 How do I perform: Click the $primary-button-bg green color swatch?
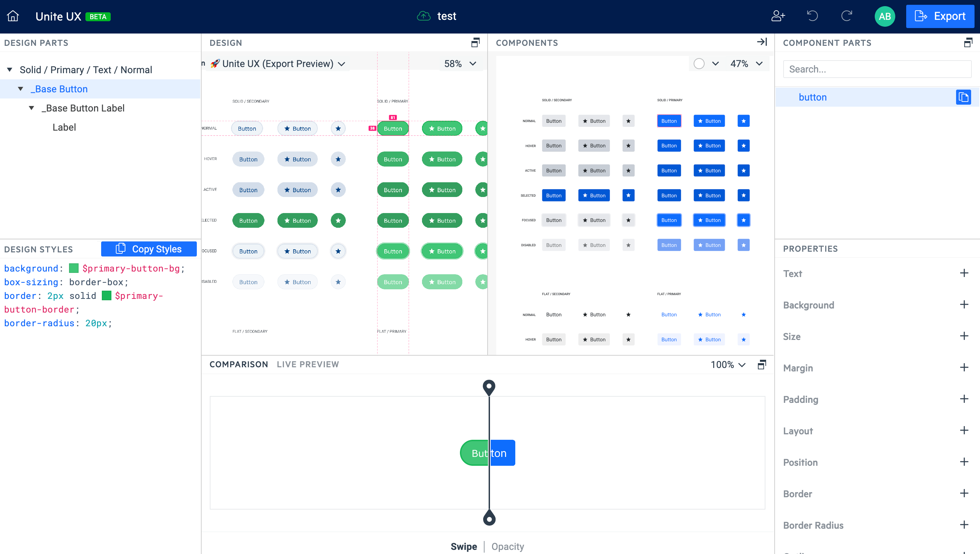(74, 268)
